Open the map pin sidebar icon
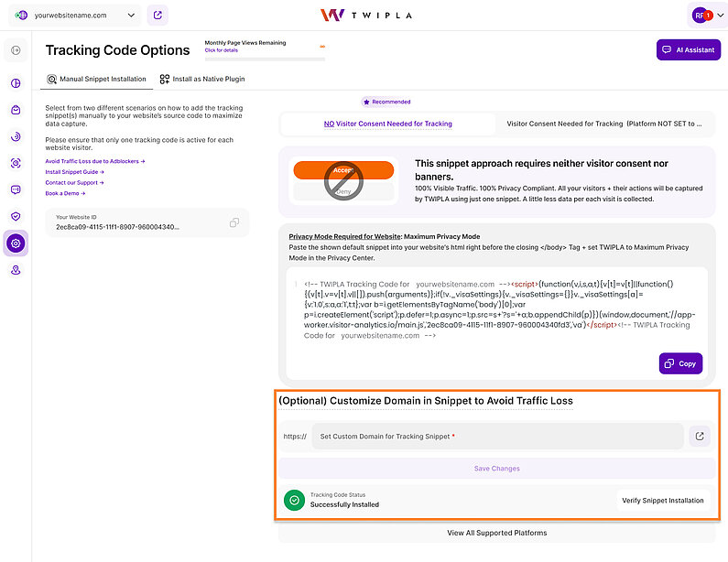The image size is (728, 562). click(x=16, y=270)
